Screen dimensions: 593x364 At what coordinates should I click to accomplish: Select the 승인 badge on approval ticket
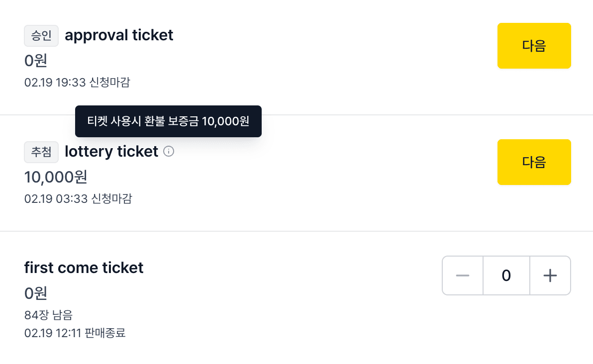point(41,36)
